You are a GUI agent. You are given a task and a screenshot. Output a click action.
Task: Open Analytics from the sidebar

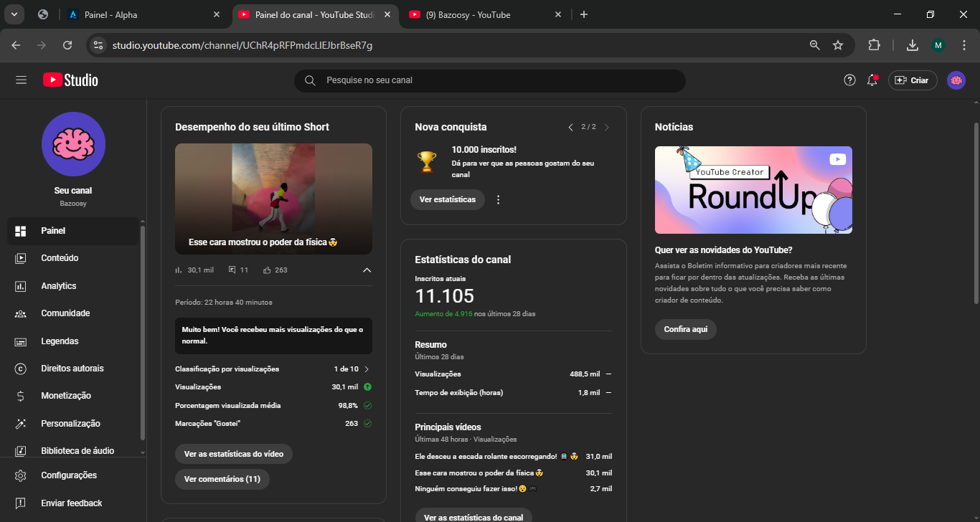58,286
